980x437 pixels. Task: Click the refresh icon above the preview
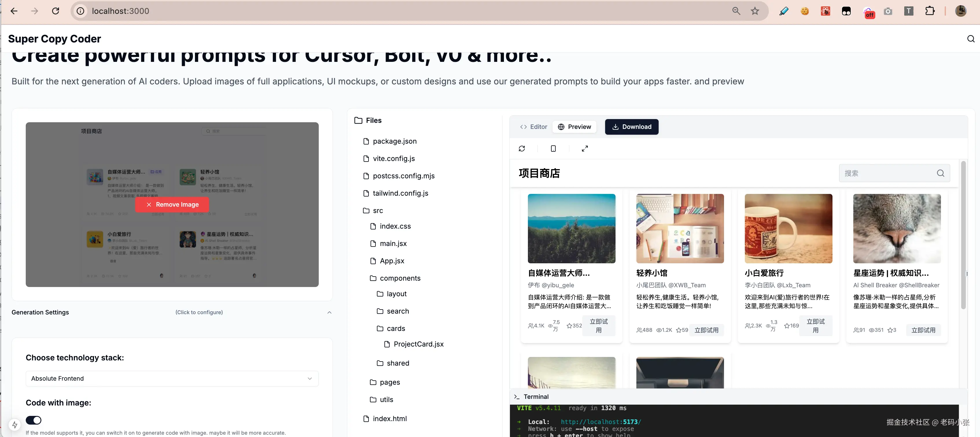point(522,149)
